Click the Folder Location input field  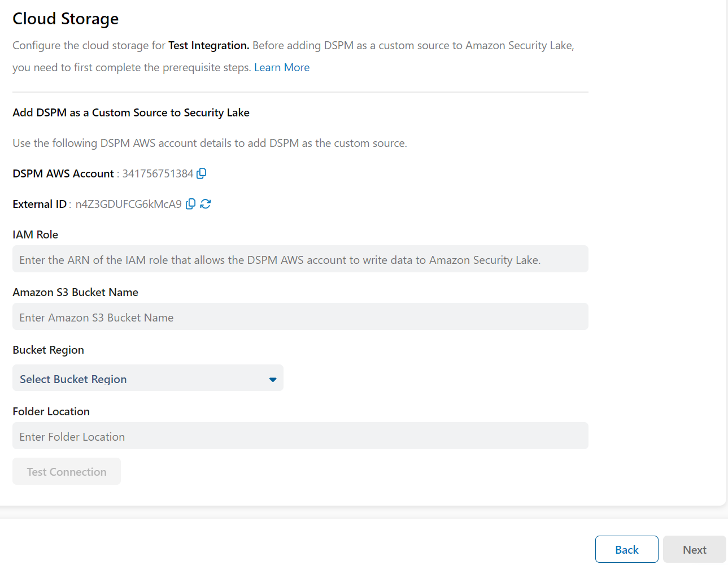(300, 436)
